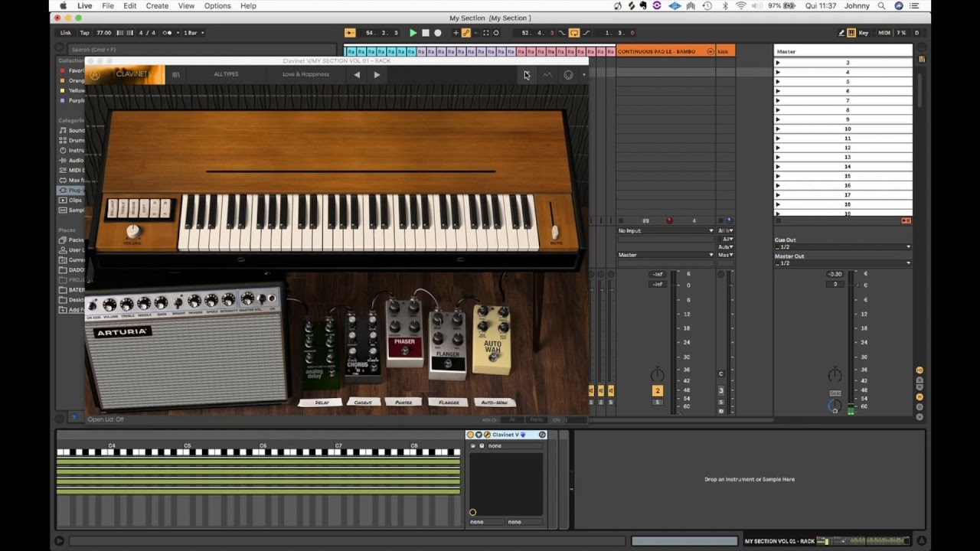Toggle the Draw Mode pencil icon
The height and width of the screenshot is (551, 980).
[841, 33]
